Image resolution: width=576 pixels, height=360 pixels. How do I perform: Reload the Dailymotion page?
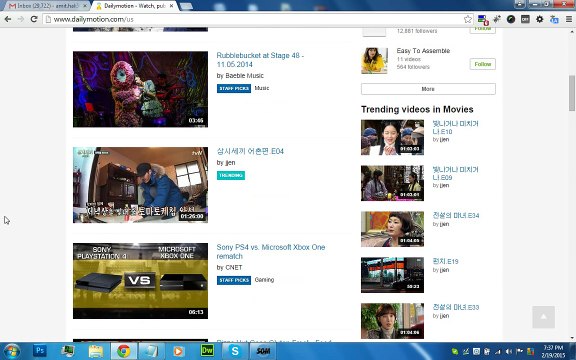(34, 19)
